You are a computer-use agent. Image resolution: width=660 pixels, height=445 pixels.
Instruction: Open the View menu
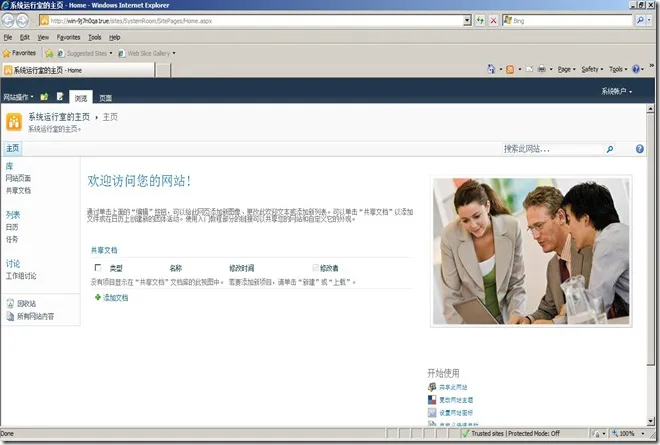click(x=43, y=37)
